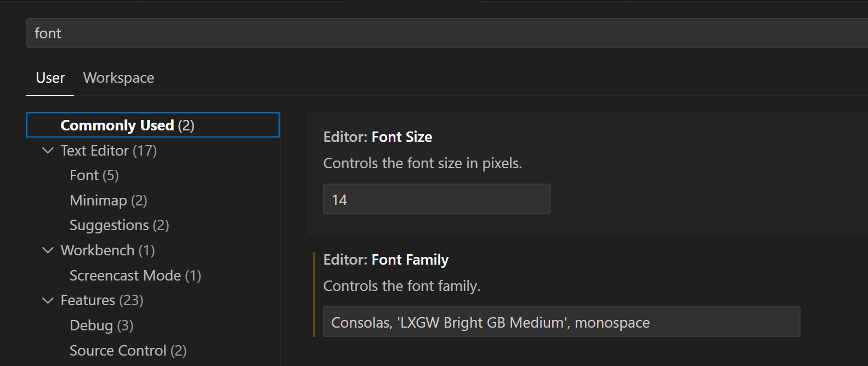Collapse the Workbench section chevron
Screen dimensions: 868x366
pyautogui.click(x=48, y=250)
